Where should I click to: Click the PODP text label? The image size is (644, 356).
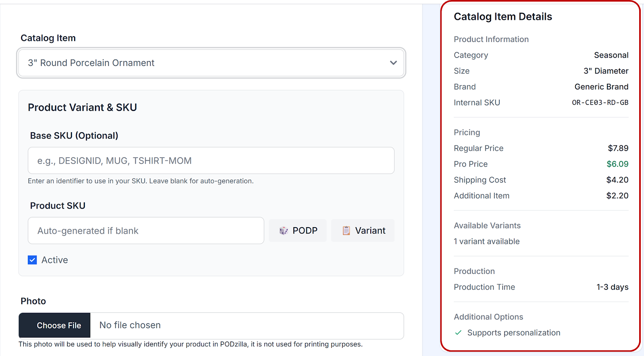point(305,231)
